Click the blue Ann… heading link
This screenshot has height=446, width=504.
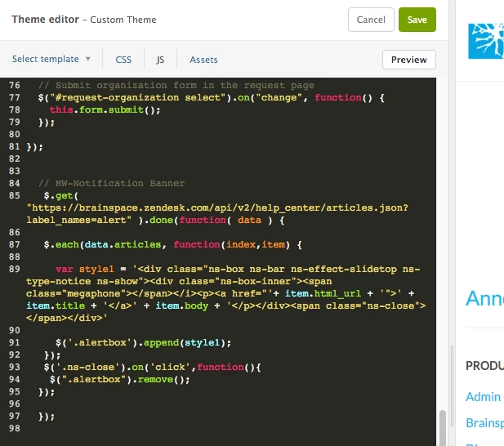pyautogui.click(x=484, y=298)
